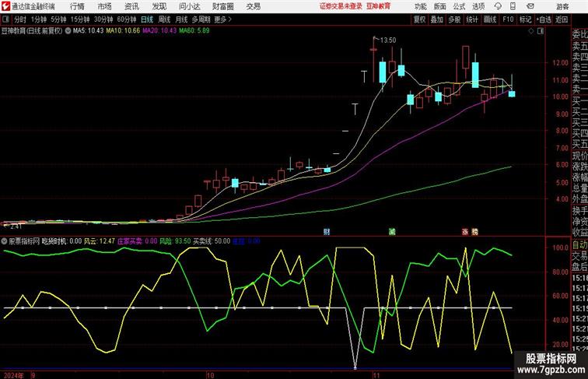Click the 多股 multi-stock button
The width and height of the screenshot is (588, 379).
click(x=454, y=19)
